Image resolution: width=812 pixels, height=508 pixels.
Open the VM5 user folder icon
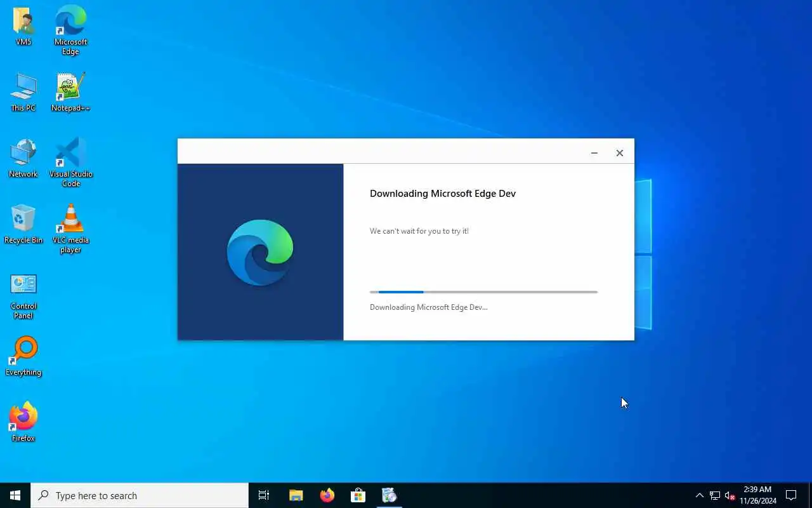[23, 27]
